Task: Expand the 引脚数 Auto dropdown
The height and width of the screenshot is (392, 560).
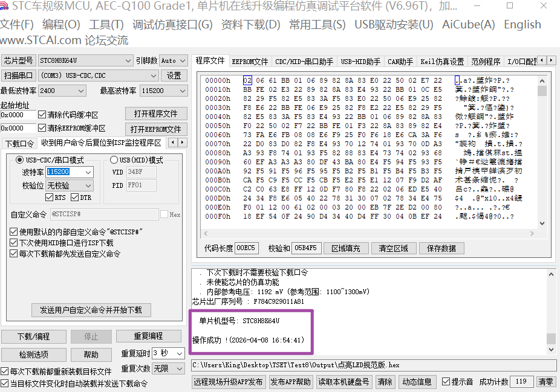Action: pos(183,61)
